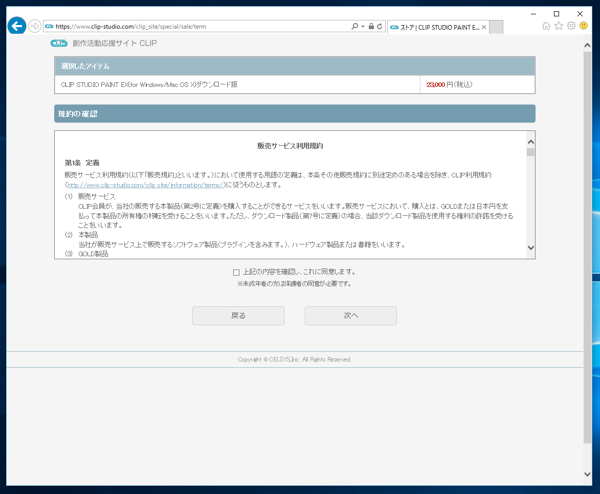This screenshot has height=494, width=600.
Task: Click the 次へ next button
Action: coord(351,316)
